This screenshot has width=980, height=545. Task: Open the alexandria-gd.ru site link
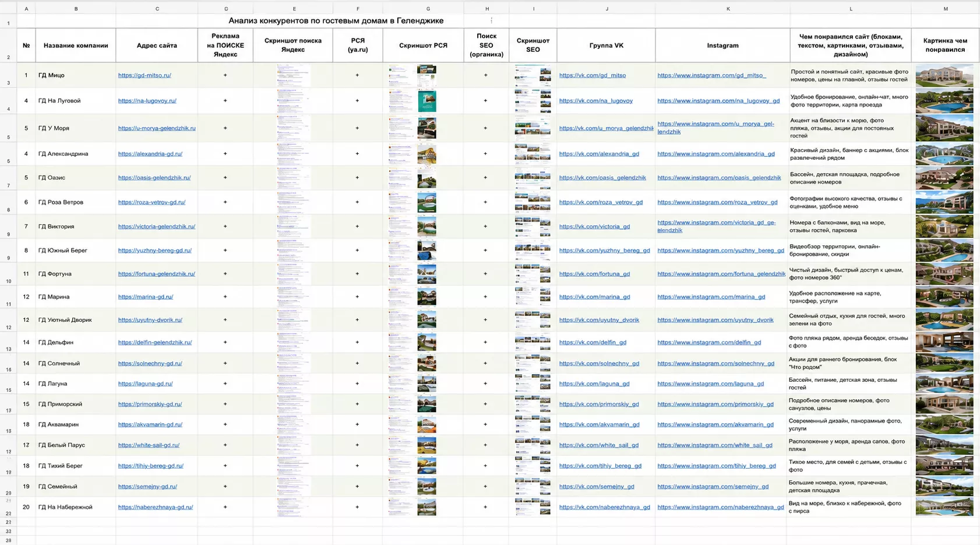click(150, 154)
